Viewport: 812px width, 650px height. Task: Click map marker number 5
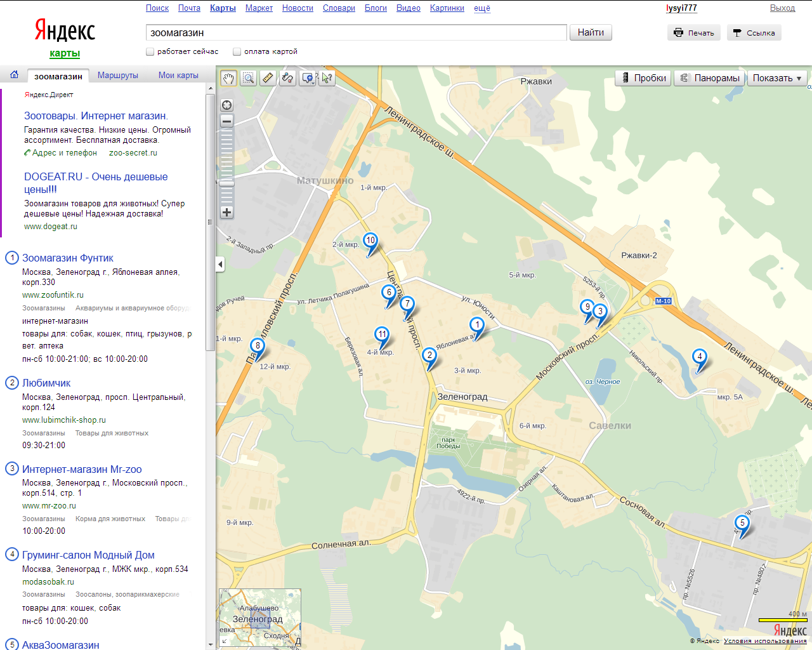click(742, 524)
